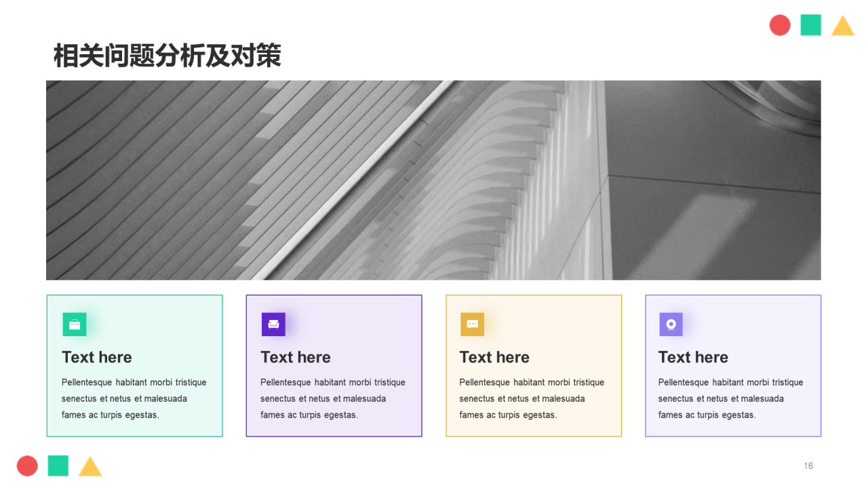
Task: Select "Text here" heading in dark purple card
Action: pos(296,357)
